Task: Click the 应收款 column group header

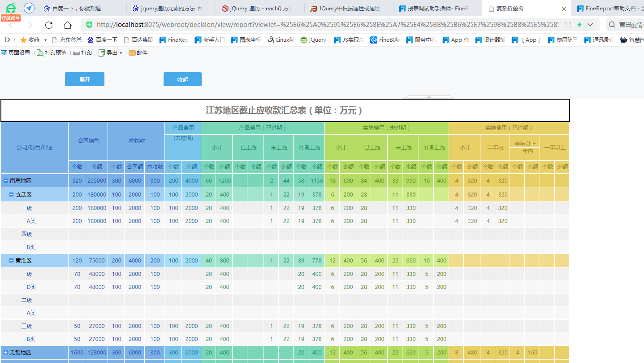Action: [136, 141]
